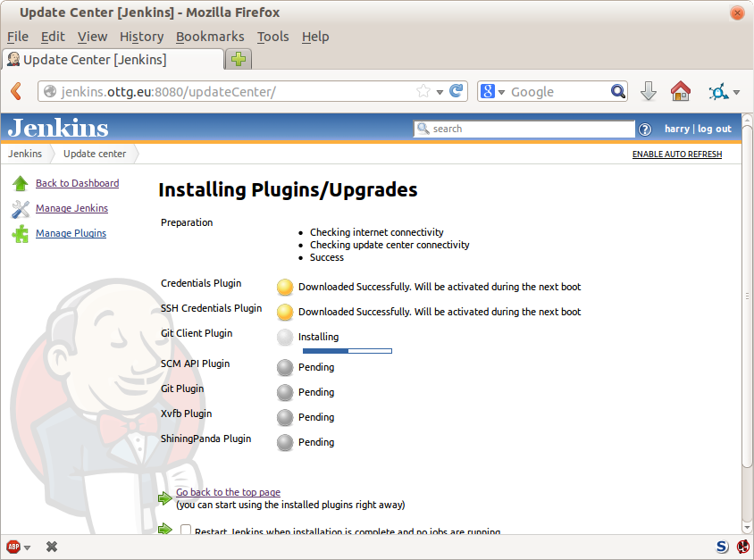Open help using the question mark icon
The width and height of the screenshot is (754, 560).
[645, 129]
